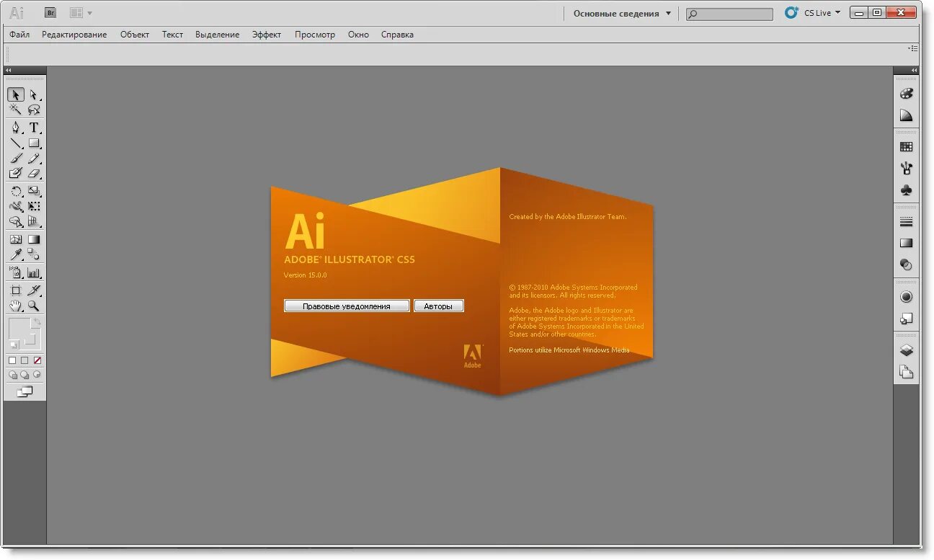Open the Transparency panel

(907, 265)
